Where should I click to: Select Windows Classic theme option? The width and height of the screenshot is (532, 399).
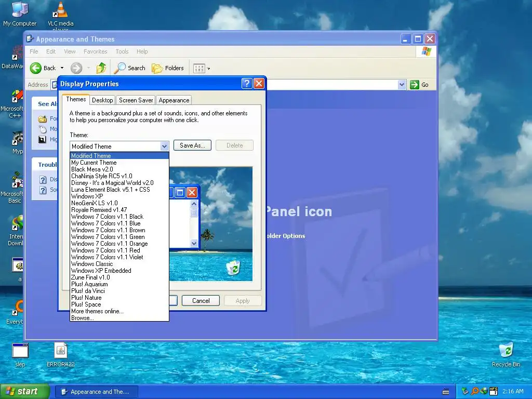[119, 264]
